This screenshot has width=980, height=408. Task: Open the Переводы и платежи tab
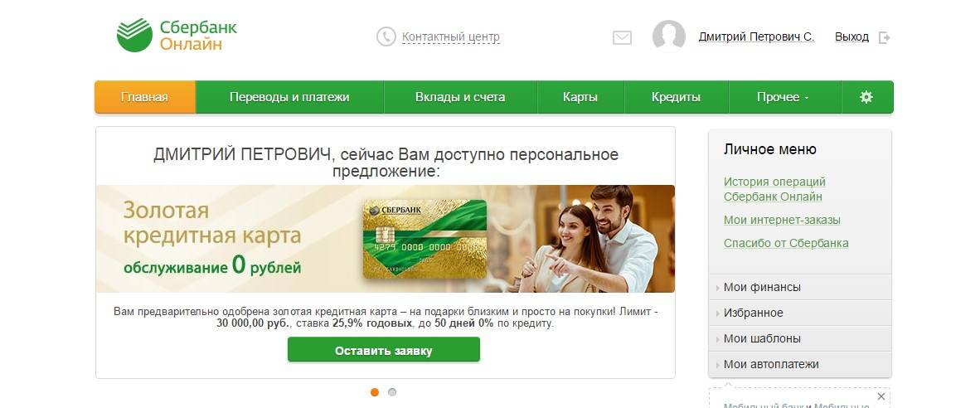pyautogui.click(x=289, y=97)
